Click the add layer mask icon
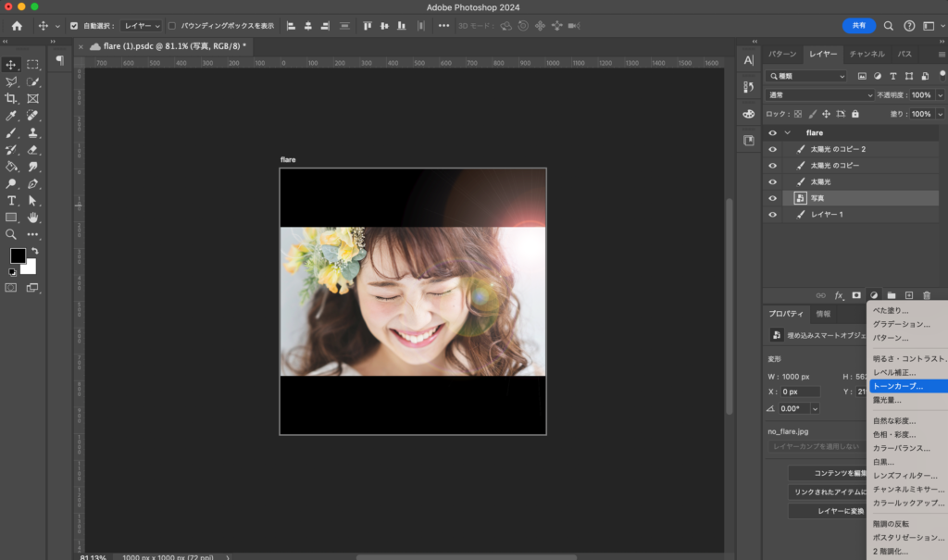The image size is (948, 560). [x=856, y=295]
